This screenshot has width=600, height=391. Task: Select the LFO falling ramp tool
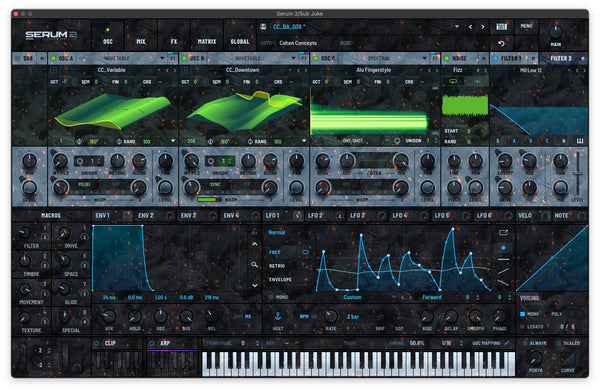point(503,283)
